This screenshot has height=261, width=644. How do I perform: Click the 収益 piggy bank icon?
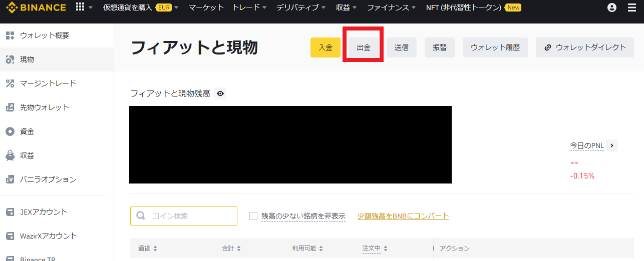tap(10, 155)
